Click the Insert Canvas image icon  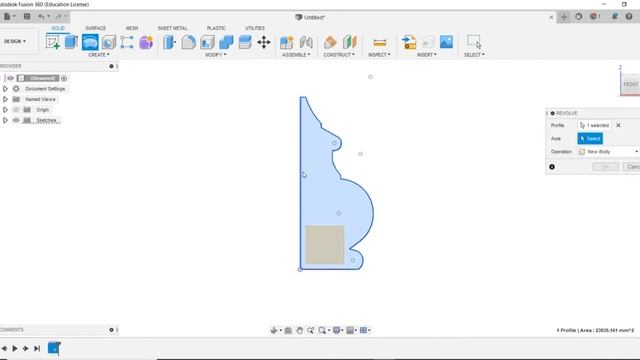[x=446, y=42]
